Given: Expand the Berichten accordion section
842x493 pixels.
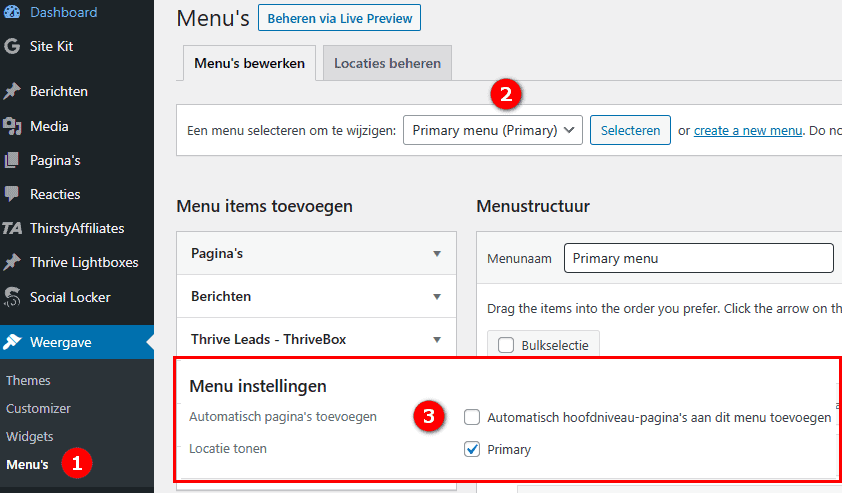Looking at the screenshot, I should [316, 296].
